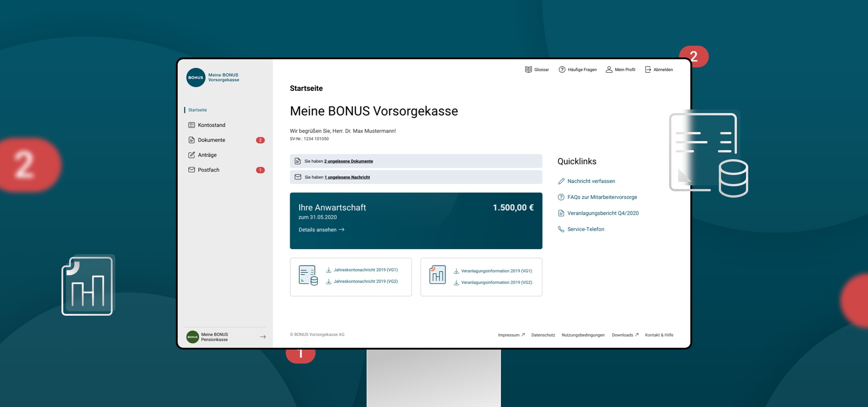Click Details ansehen in Anwartschaft card

(x=317, y=230)
